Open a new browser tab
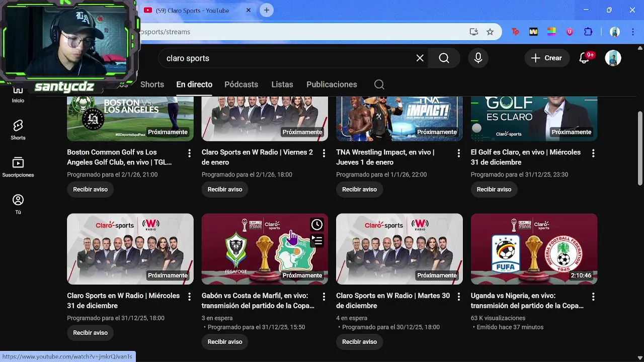This screenshot has width=644, height=362. pos(267,10)
